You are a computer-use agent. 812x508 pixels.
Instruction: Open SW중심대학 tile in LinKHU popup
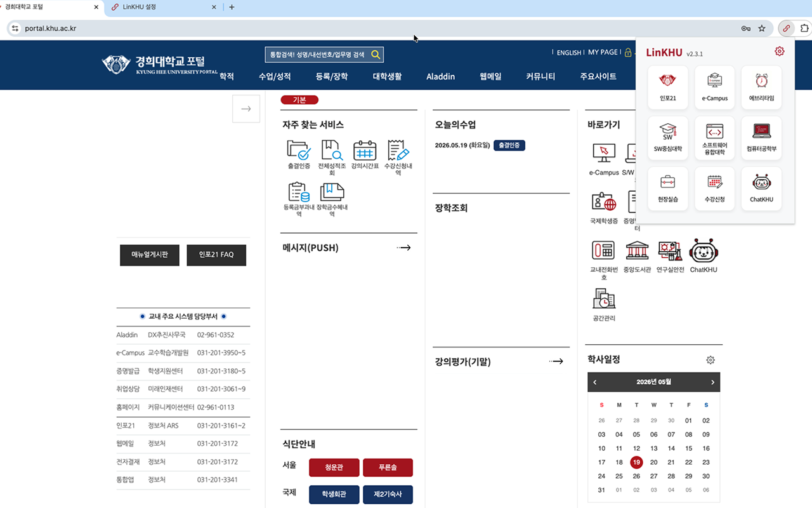click(x=667, y=138)
